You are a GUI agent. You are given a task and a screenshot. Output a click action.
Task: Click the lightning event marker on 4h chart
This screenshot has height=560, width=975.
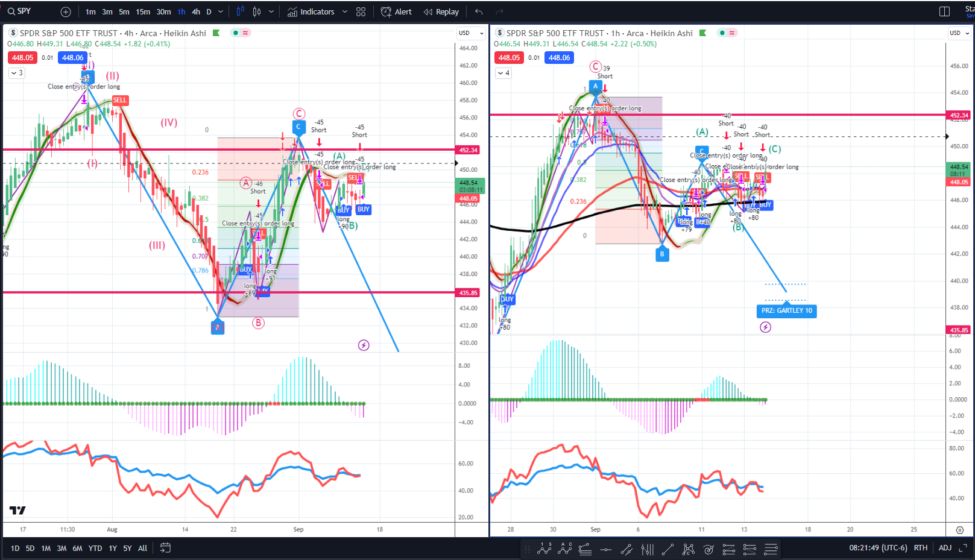tap(364, 345)
